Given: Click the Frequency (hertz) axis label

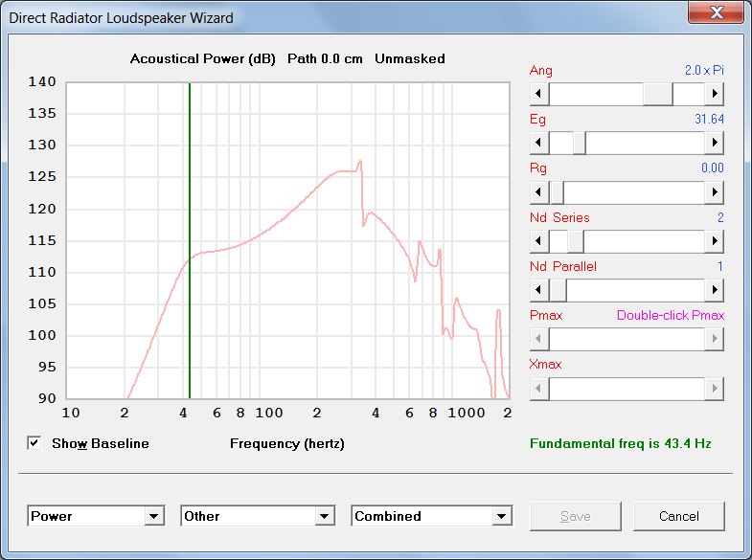Looking at the screenshot, I should point(287,443).
